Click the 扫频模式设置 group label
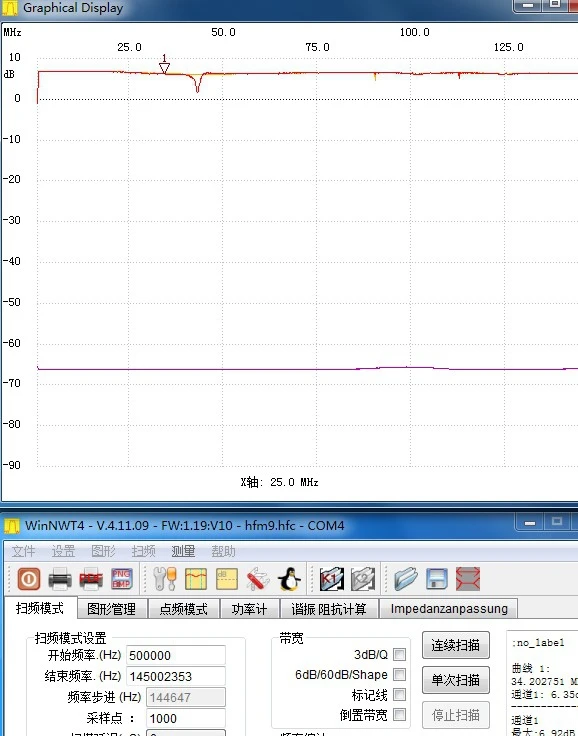Image resolution: width=578 pixels, height=736 pixels. click(x=70, y=638)
